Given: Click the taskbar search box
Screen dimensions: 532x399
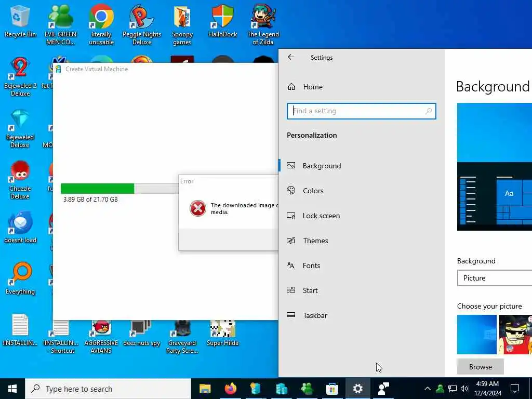Looking at the screenshot, I should (x=108, y=389).
